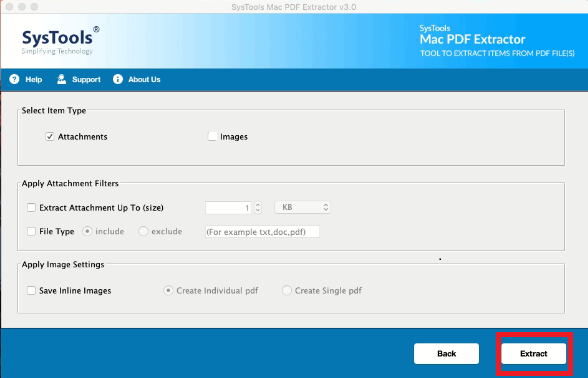Check the Save Inline Images option
Screen dimensions: 588x378
pyautogui.click(x=32, y=291)
